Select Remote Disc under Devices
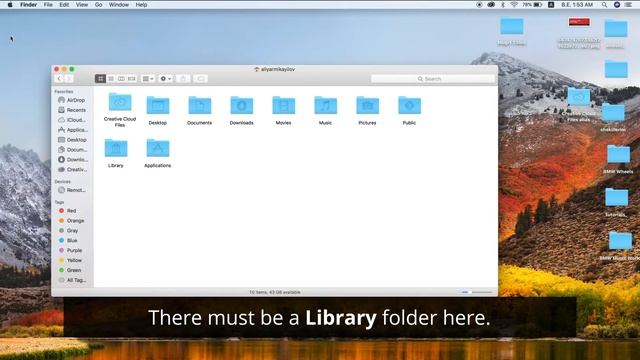The width and height of the screenshot is (640, 360). pyautogui.click(x=71, y=190)
